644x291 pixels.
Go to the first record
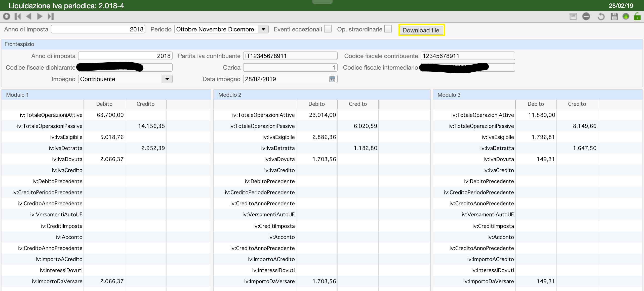pos(18,16)
